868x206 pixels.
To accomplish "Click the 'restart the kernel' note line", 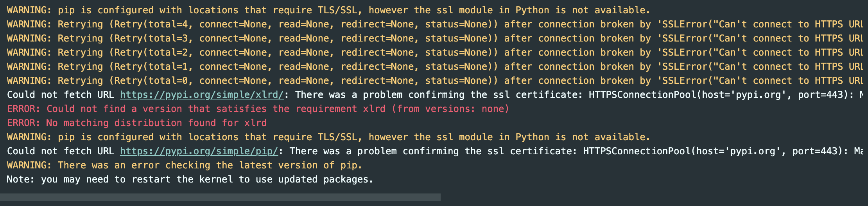I will (190, 179).
